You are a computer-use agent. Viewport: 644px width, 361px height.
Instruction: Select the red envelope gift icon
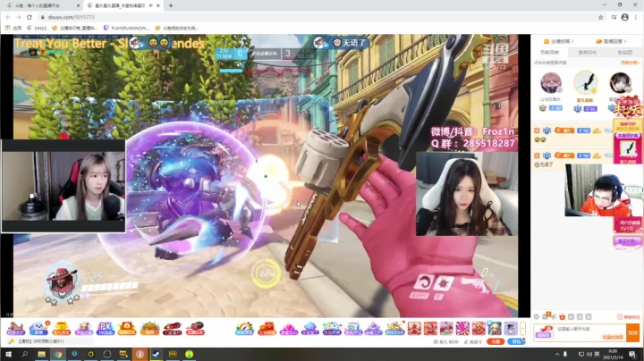(267, 328)
